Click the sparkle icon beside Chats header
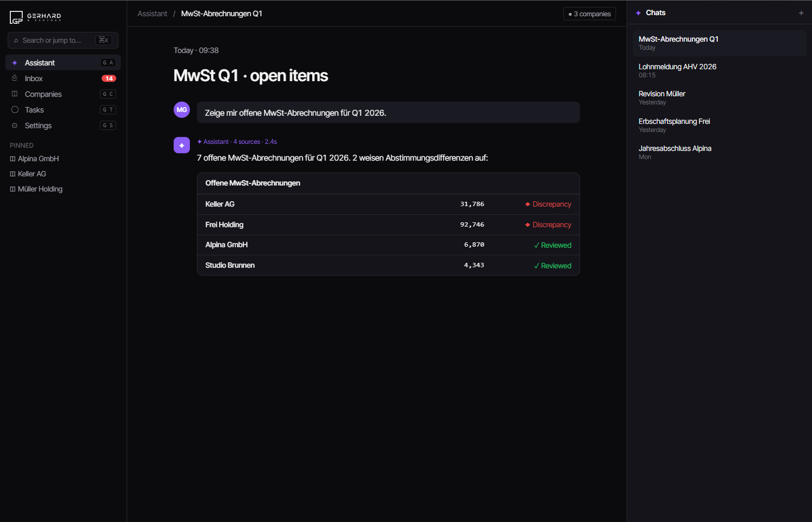Screen dimensions: 812x522 coord(638,13)
